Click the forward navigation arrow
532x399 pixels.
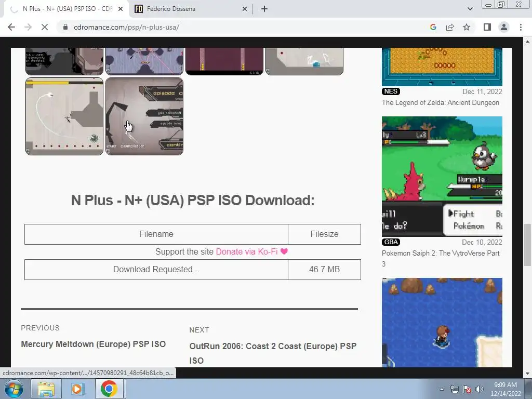pos(28,27)
